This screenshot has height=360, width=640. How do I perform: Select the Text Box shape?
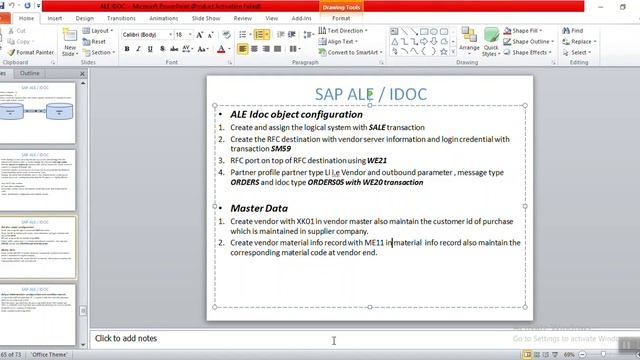(x=394, y=31)
